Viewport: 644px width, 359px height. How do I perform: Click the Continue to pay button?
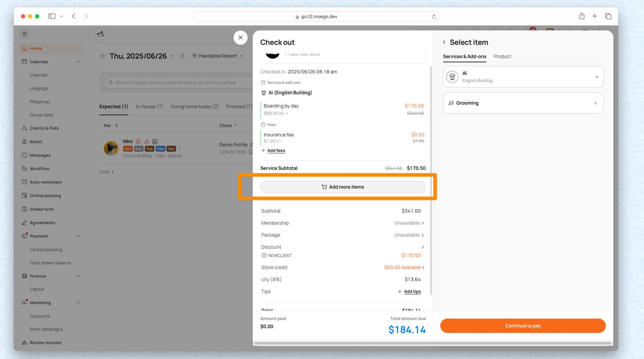[523, 326]
